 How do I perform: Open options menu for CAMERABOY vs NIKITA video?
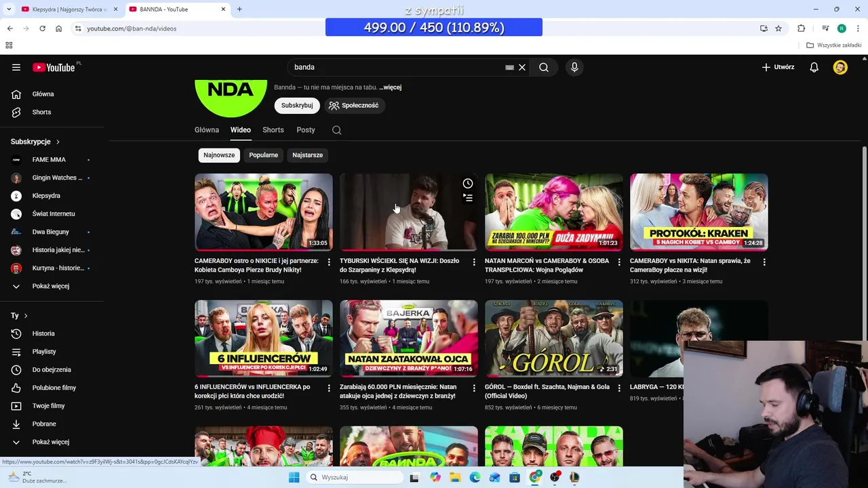[764, 262]
